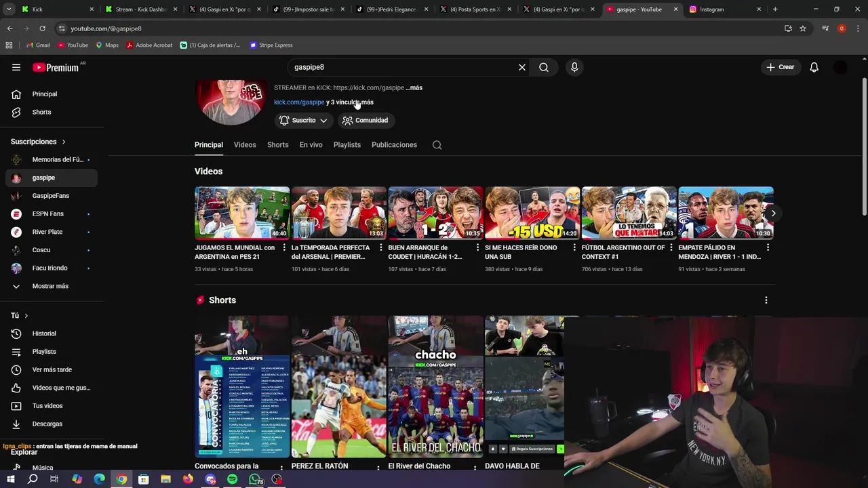Image resolution: width=868 pixels, height=488 pixels.
Task: Open the Gmail bookmark
Action: pos(38,45)
